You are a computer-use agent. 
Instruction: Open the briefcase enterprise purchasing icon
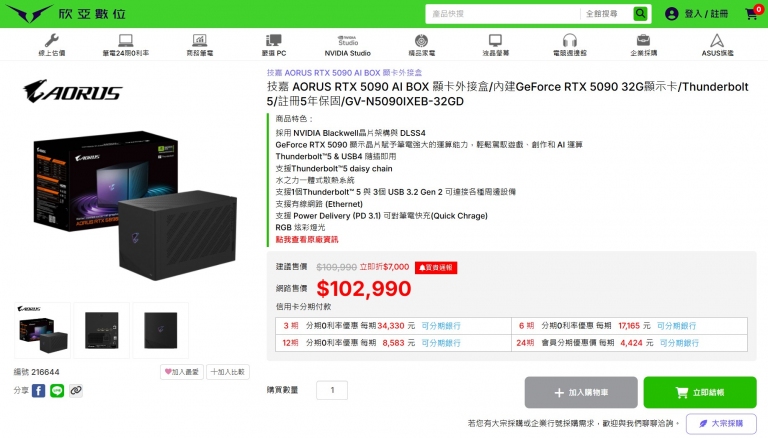pos(643,40)
